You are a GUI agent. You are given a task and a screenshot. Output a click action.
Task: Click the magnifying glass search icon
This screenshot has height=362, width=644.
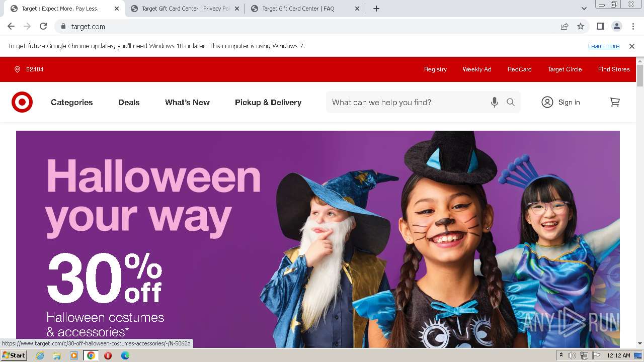511,102
